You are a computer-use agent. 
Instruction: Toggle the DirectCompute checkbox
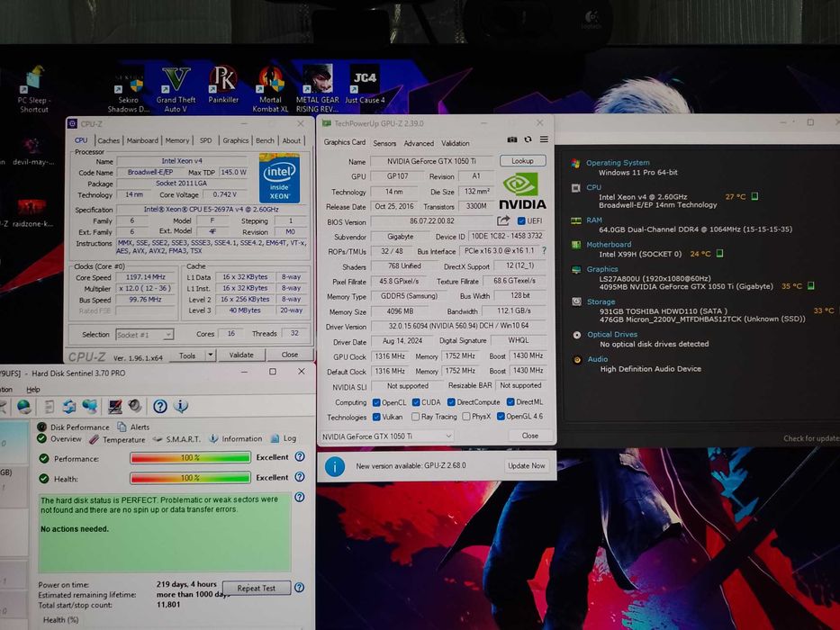pos(451,402)
